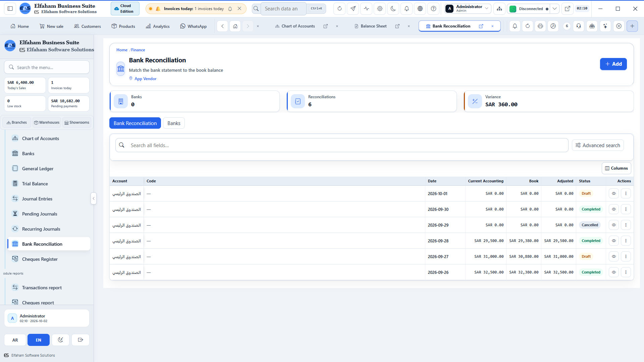The width and height of the screenshot is (644, 362).
Task: Open notifications bell in top bar
Action: 407,9
